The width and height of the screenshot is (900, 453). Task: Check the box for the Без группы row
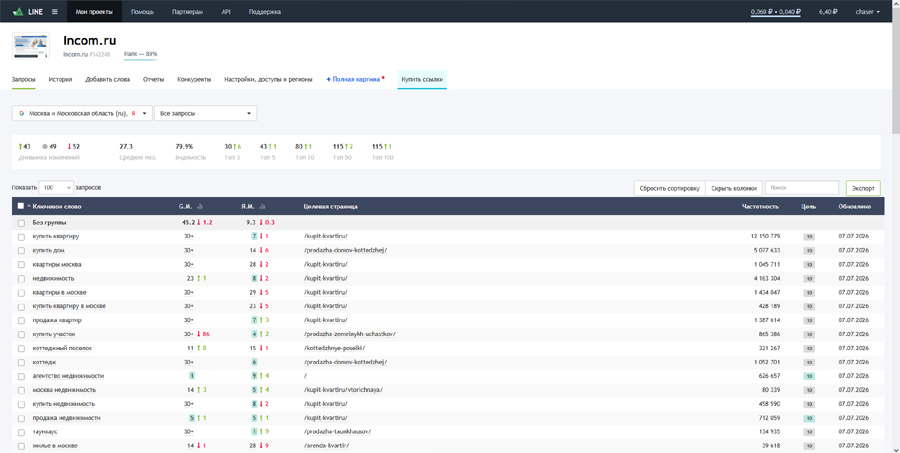[x=21, y=223]
